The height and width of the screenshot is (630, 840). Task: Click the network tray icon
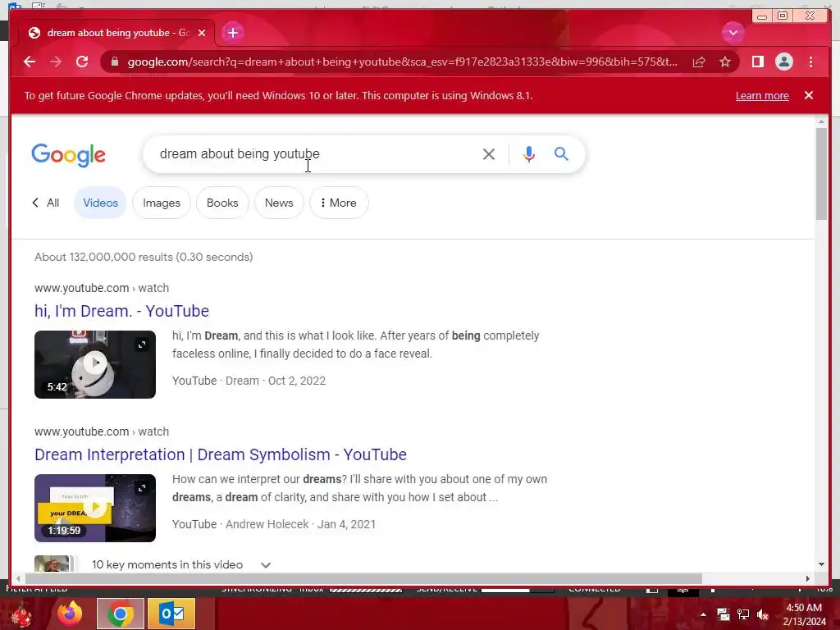pyautogui.click(x=743, y=614)
